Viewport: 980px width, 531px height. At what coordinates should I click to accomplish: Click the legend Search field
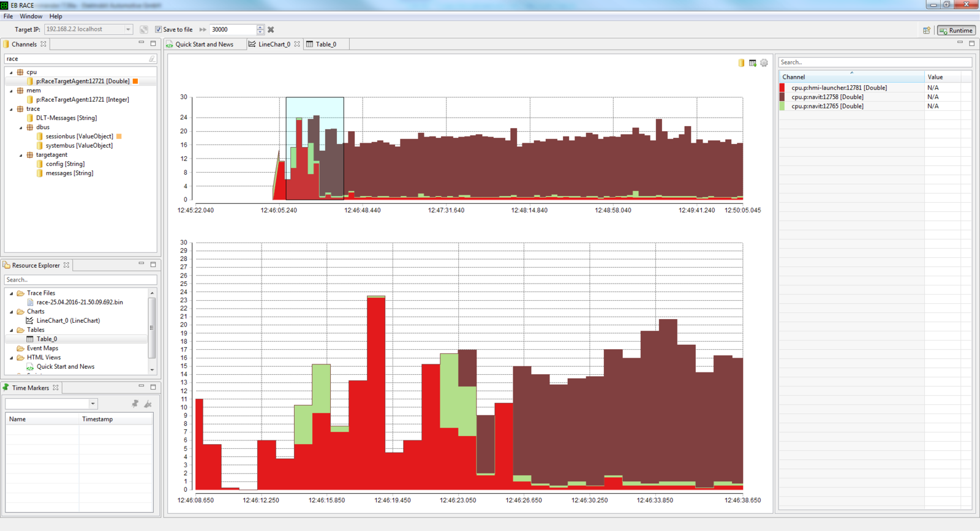tap(875, 62)
